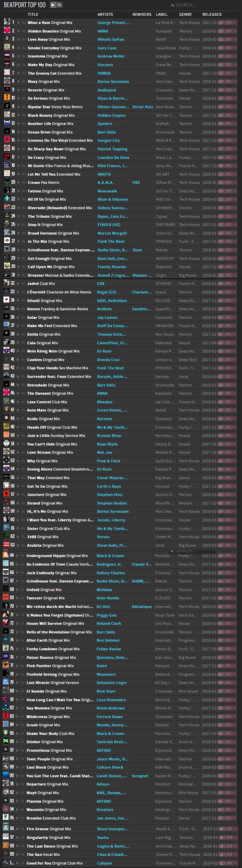Open Ninja Tune label page
Image resolution: width=242 pixels, height=868 pixels.
(164, 615)
